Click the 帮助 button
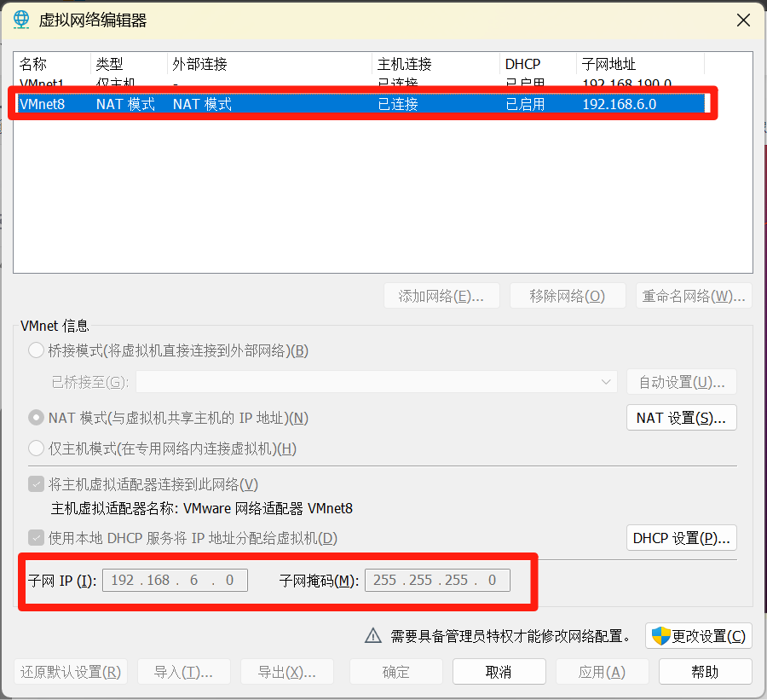The height and width of the screenshot is (700, 767). [x=706, y=672]
